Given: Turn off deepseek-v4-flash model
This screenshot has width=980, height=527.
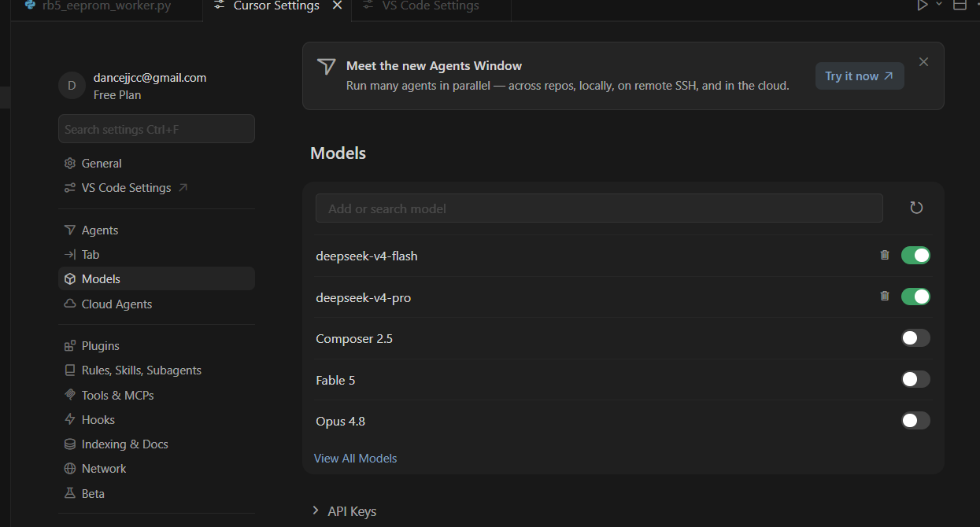Looking at the screenshot, I should pos(915,255).
